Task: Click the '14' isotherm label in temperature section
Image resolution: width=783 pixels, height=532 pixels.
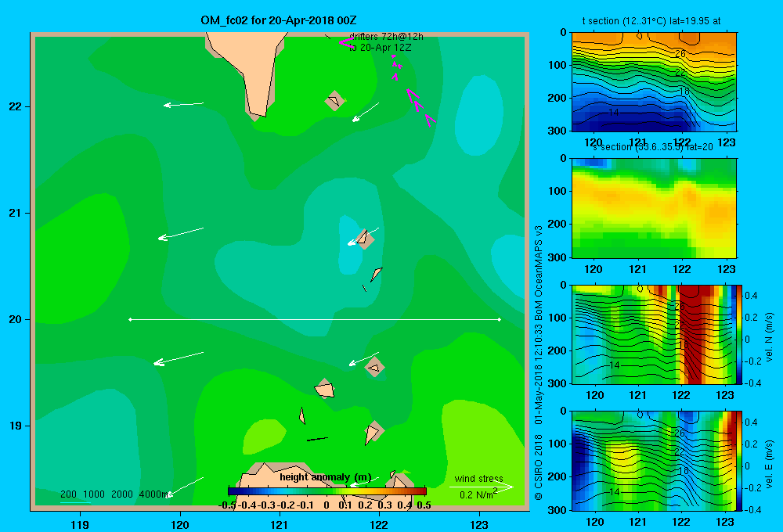Action: [614, 113]
